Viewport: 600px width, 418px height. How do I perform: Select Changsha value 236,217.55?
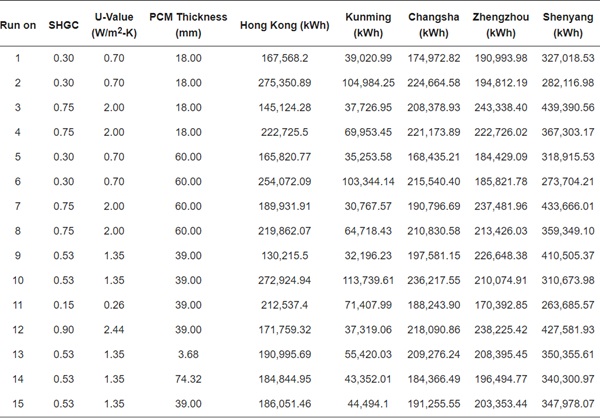(434, 280)
